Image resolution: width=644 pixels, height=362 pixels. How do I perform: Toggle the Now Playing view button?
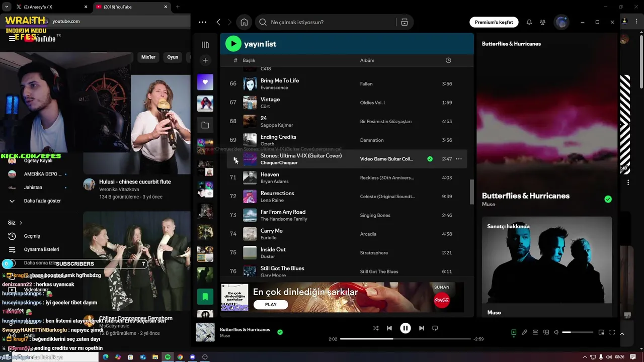(514, 332)
